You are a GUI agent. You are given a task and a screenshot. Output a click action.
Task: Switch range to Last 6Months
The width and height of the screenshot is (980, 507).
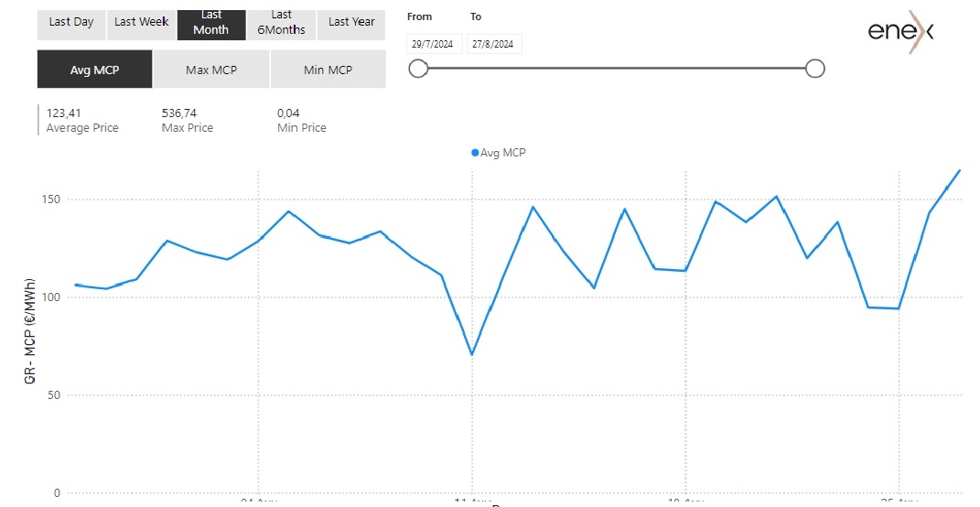[x=281, y=23]
